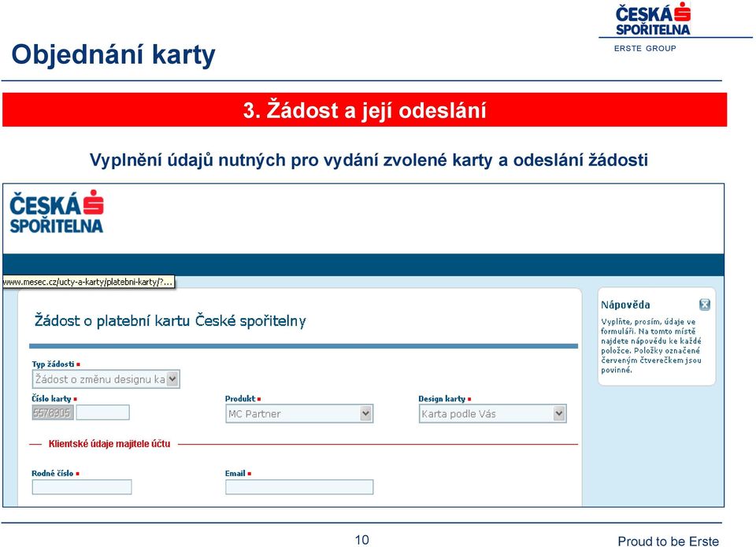Close the Nápověda help panel
This screenshot has height=547, width=756.
[x=704, y=305]
